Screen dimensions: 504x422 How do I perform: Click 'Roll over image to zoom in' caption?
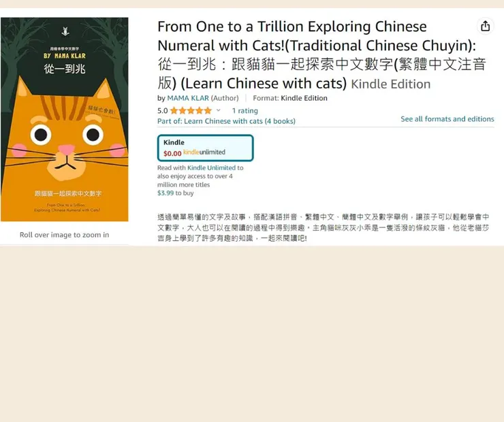pyautogui.click(x=64, y=235)
